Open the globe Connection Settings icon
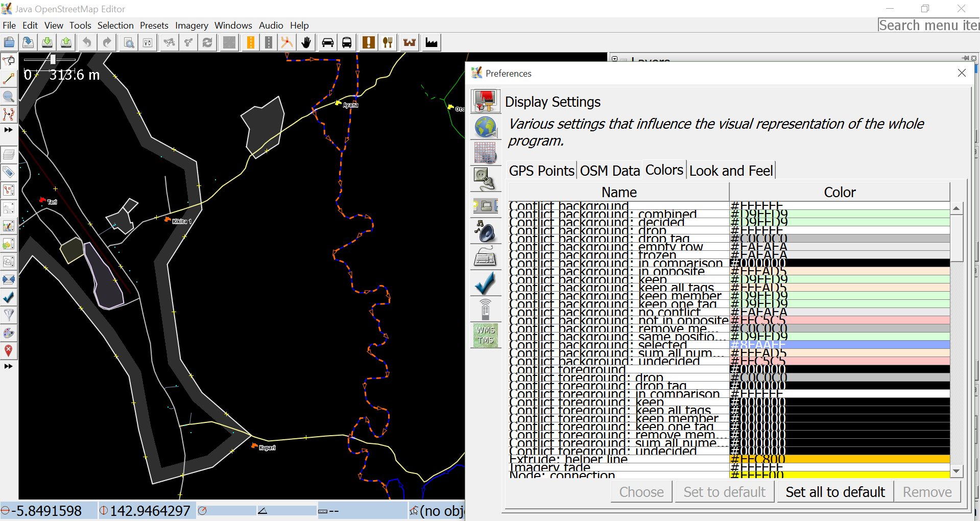Viewport: 980px width, 521px height. (x=485, y=127)
